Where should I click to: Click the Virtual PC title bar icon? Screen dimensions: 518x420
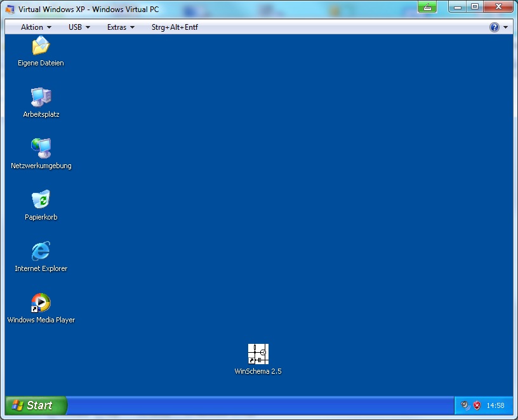(10, 9)
